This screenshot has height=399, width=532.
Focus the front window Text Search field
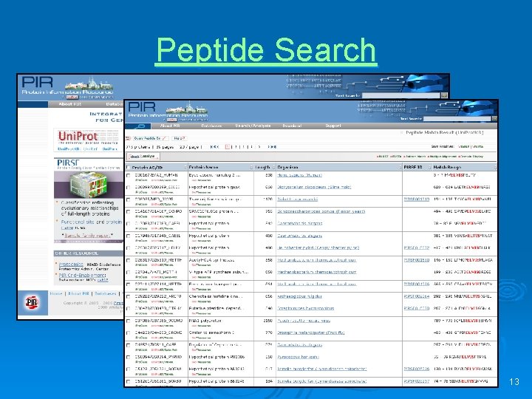(457, 119)
